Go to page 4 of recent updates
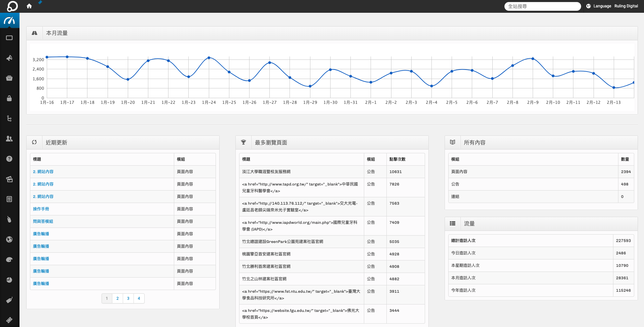This screenshot has width=644, height=327. 139,298
